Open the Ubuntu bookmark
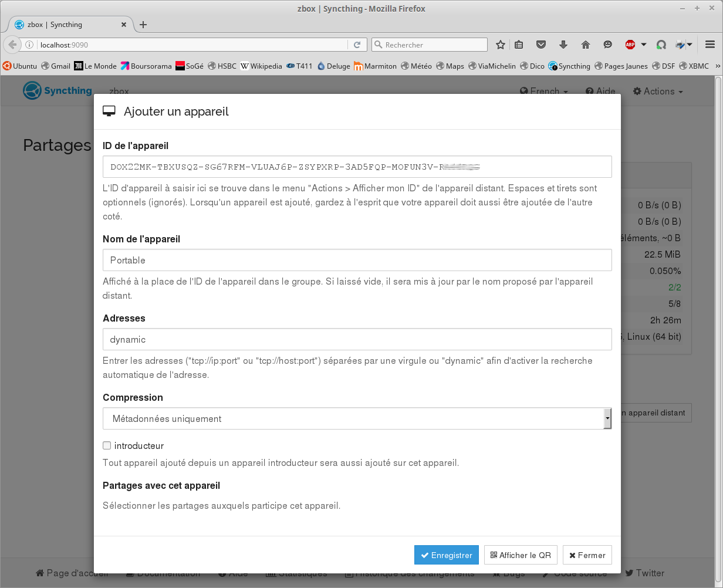 click(20, 66)
